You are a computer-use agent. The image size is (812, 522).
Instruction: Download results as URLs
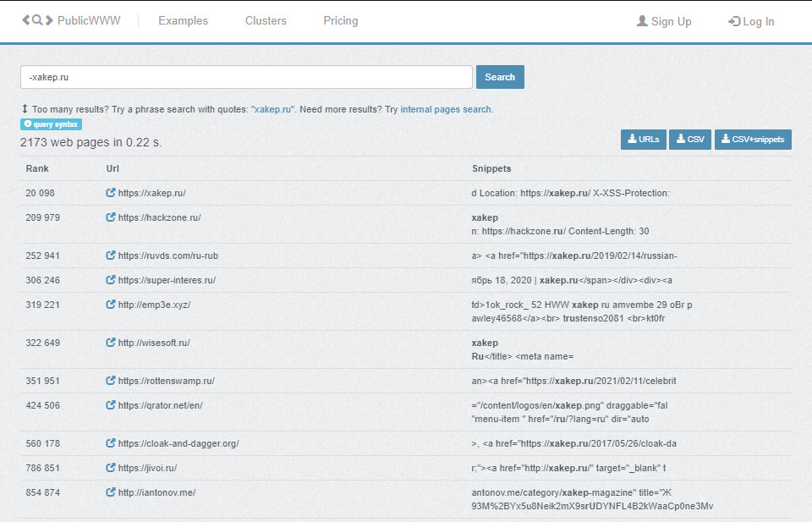tap(643, 140)
